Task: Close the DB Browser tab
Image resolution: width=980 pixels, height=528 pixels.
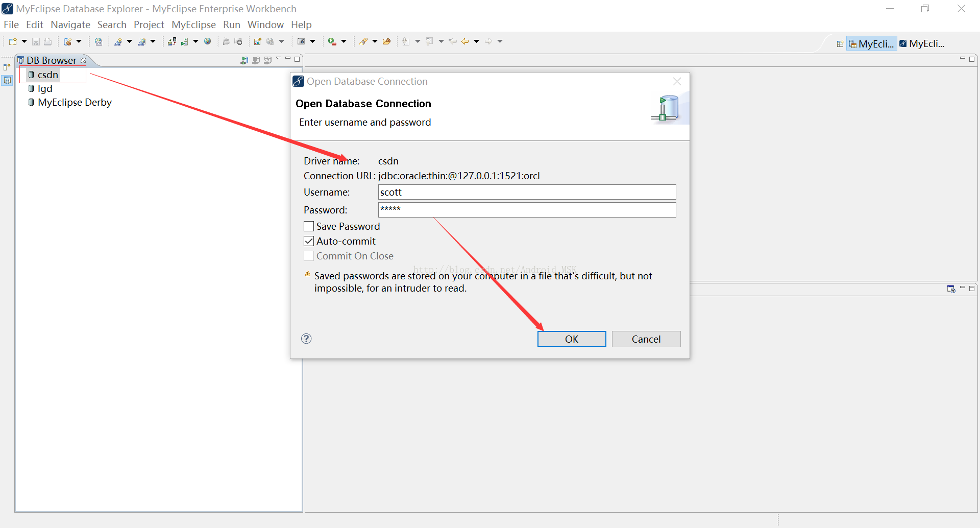Action: pos(83,60)
